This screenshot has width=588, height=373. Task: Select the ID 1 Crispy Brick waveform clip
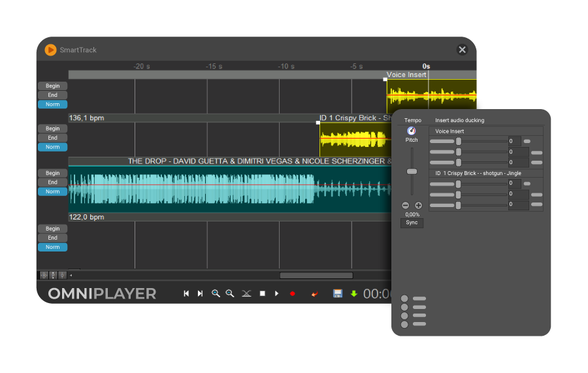point(355,139)
